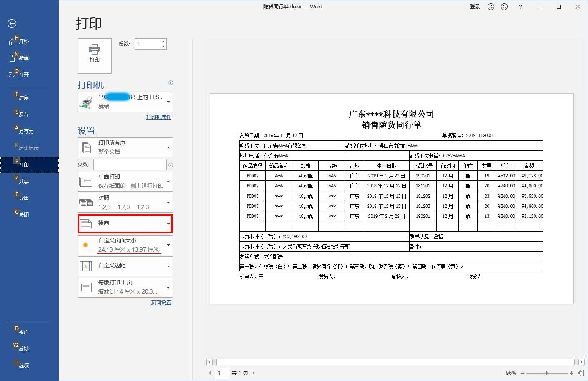Open the 对照 collation dropdown

[125, 203]
